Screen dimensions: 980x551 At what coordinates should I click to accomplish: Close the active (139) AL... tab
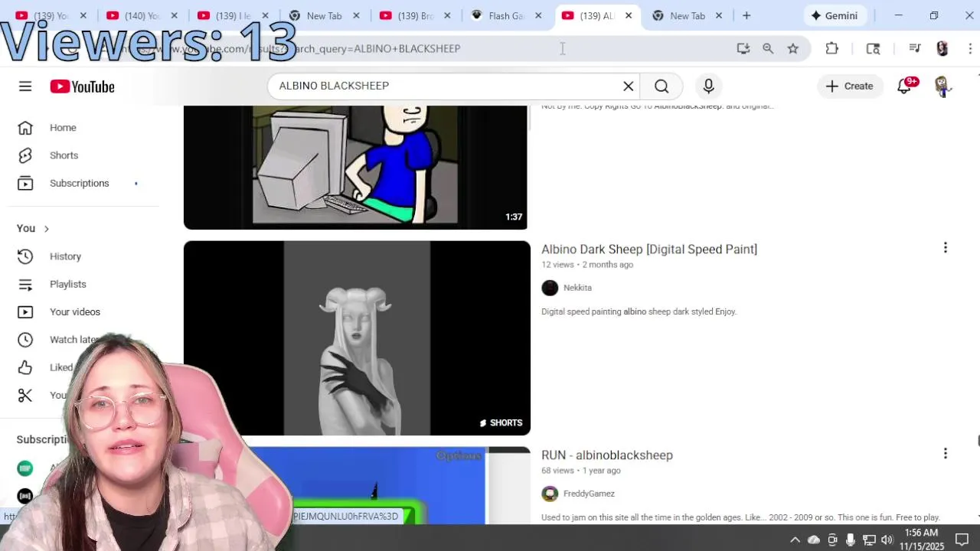(629, 15)
